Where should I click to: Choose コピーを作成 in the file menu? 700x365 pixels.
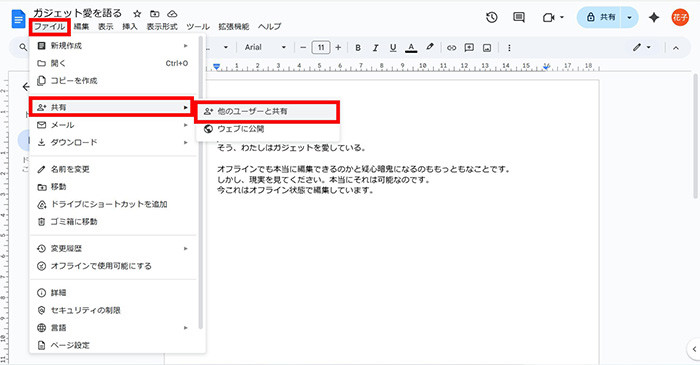pyautogui.click(x=113, y=81)
